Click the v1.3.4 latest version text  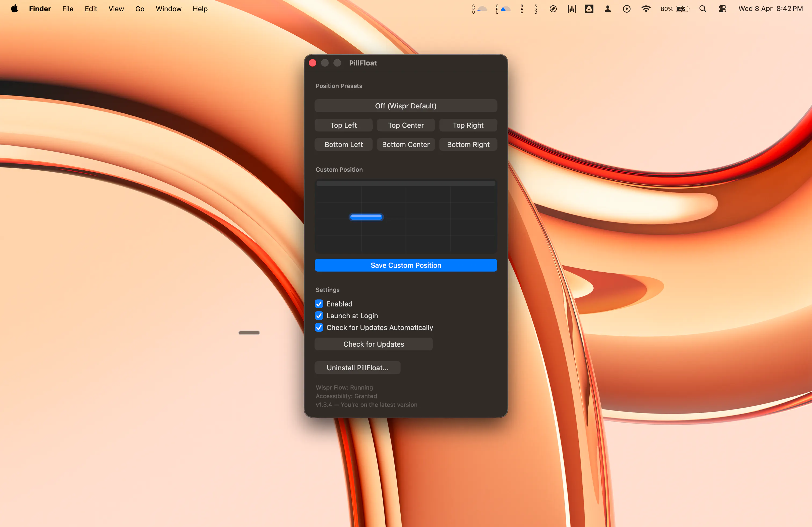tap(367, 405)
